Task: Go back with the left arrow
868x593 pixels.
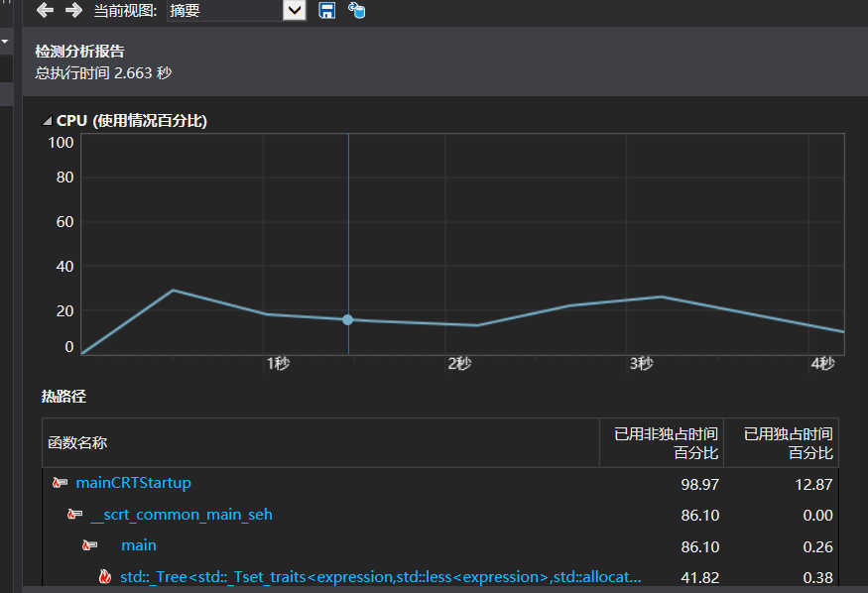Action: point(45,10)
